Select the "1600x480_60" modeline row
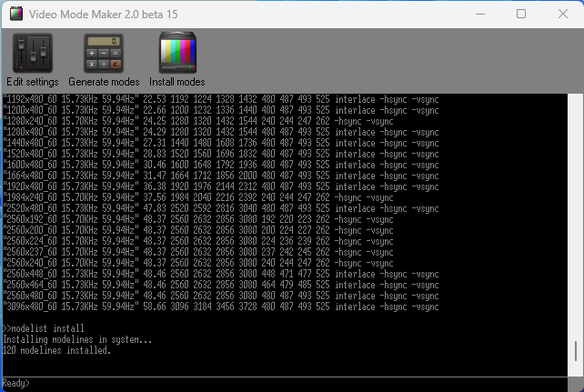The width and height of the screenshot is (584, 392). 221,165
